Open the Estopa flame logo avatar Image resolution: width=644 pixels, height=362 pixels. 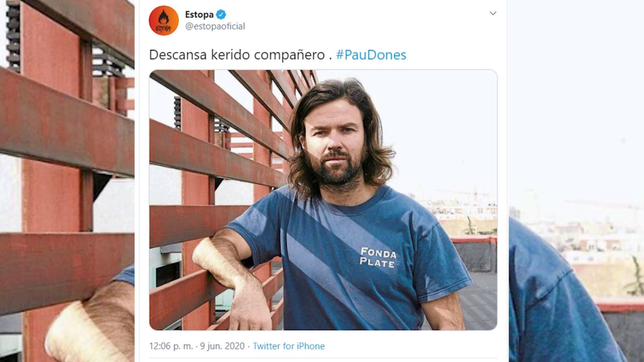[x=164, y=20]
